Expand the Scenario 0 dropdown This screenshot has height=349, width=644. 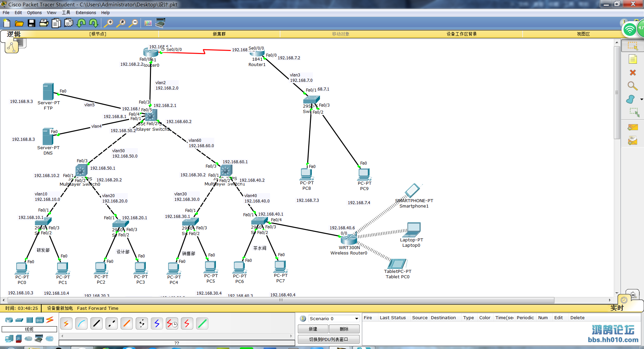tap(357, 318)
